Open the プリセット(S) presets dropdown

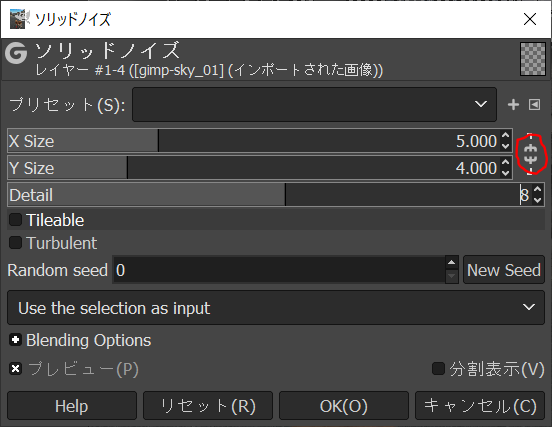[314, 105]
